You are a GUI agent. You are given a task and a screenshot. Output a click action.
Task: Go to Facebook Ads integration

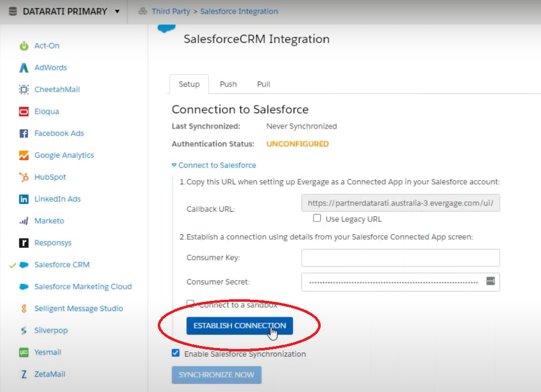tap(59, 133)
